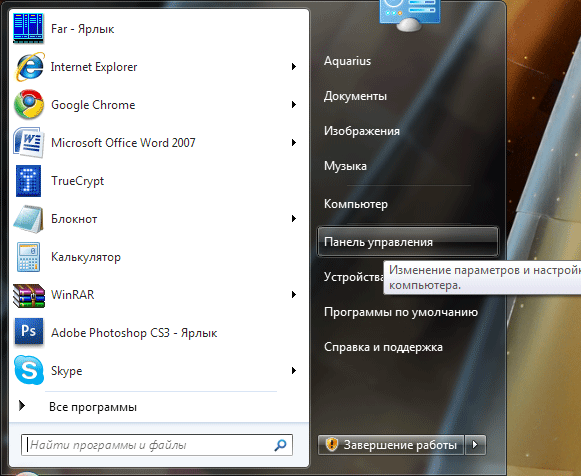Viewport: 581px width, 476px height.
Task: Open the Far shortcut icon
Action: 29,29
